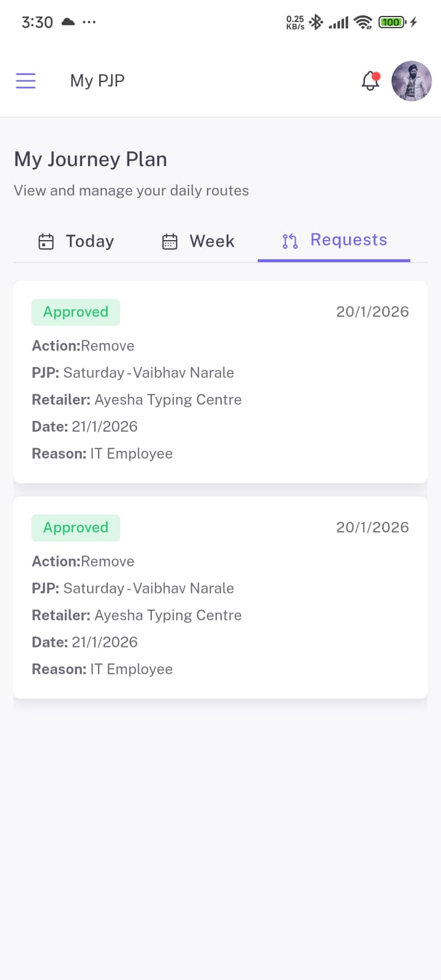Open the navigation drawer menu
Viewport: 441px width, 980px height.
26,80
